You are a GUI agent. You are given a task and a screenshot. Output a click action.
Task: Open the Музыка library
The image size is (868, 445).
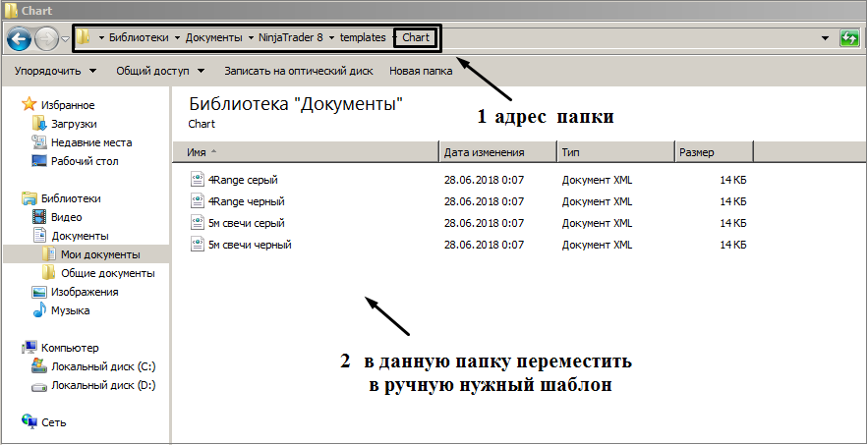70,310
